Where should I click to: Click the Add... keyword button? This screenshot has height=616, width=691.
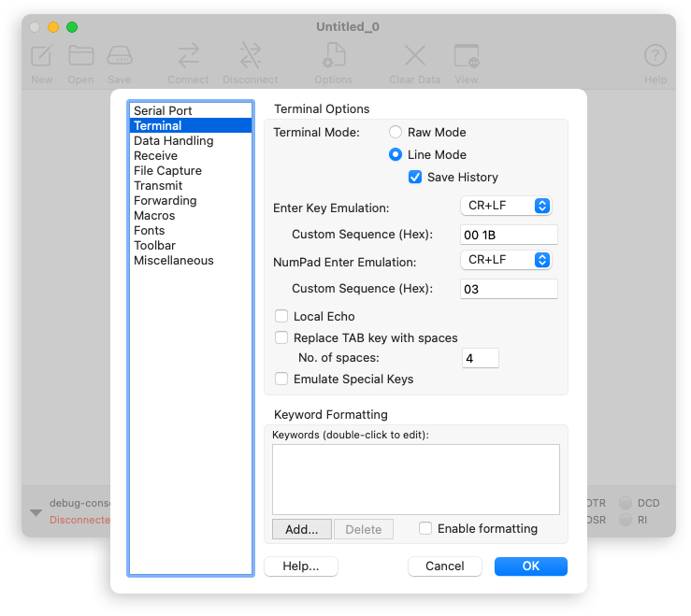tap(302, 529)
